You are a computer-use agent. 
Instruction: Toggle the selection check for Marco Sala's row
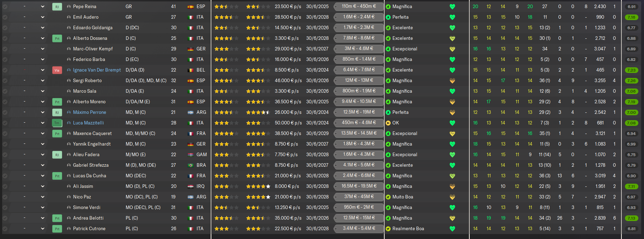[5, 91]
